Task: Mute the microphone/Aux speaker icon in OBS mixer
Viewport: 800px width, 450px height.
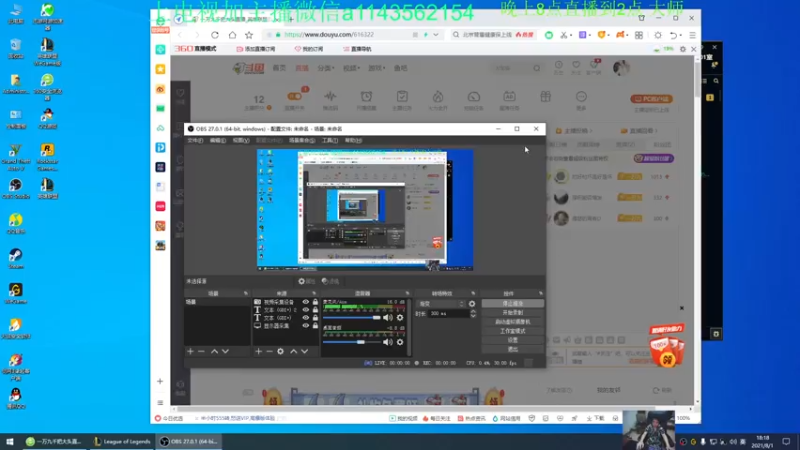Action: tap(388, 318)
